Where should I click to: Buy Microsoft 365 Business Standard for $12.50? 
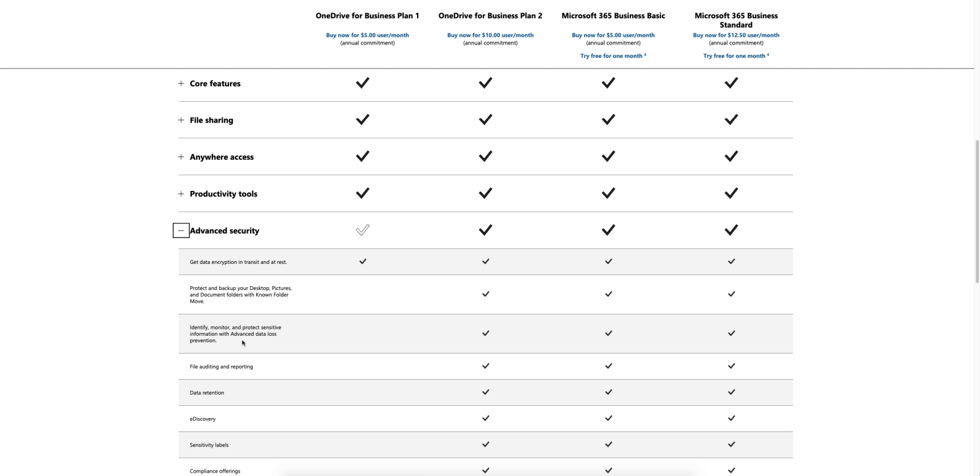[x=736, y=35]
